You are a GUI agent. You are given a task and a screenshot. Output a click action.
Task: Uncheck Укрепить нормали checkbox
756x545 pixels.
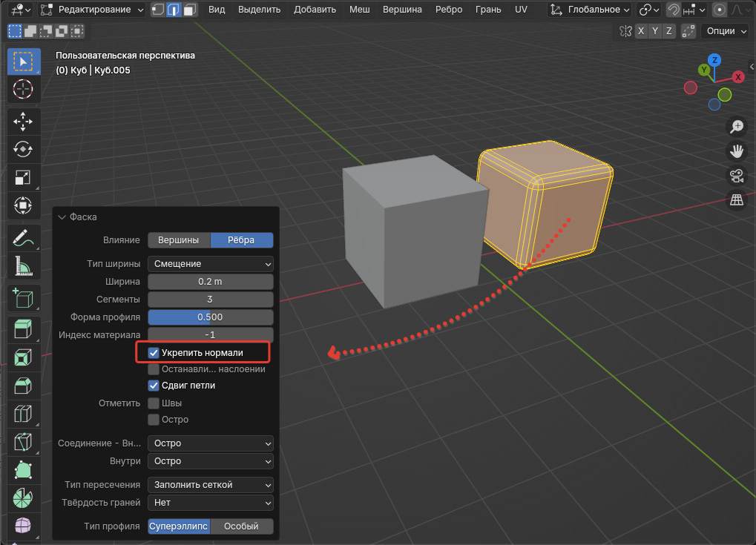(154, 353)
